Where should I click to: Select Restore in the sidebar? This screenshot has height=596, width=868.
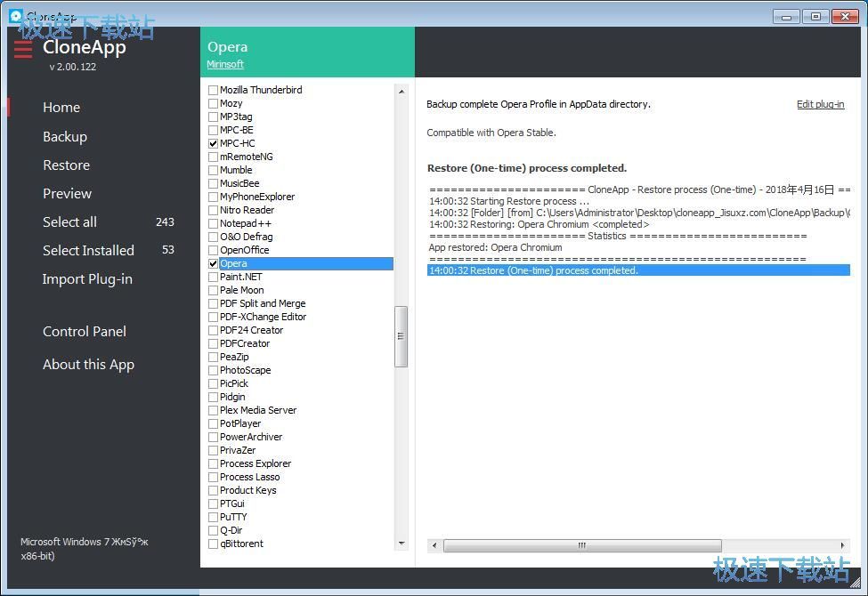pyautogui.click(x=67, y=165)
